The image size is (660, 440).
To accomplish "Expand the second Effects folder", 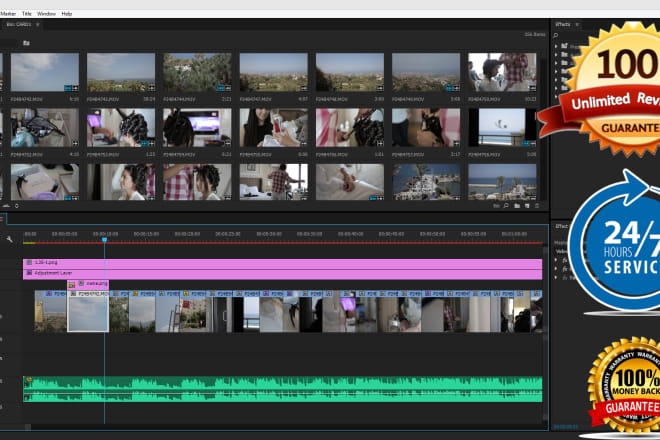I will [x=556, y=54].
